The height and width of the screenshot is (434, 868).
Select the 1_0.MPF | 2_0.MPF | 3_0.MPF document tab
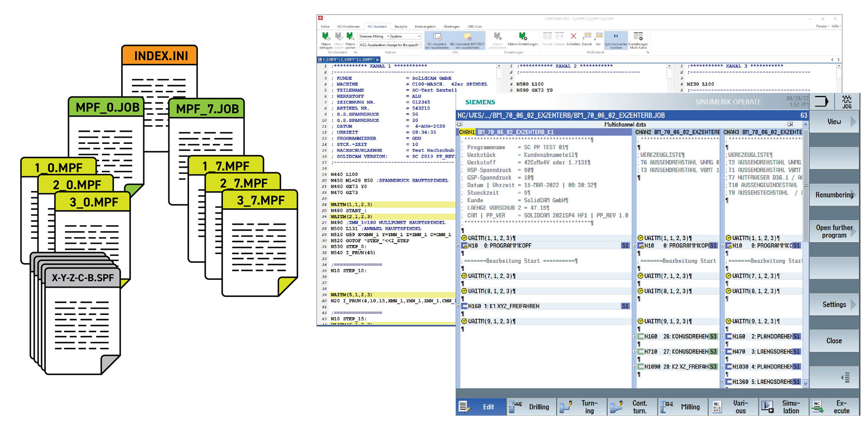(x=348, y=60)
